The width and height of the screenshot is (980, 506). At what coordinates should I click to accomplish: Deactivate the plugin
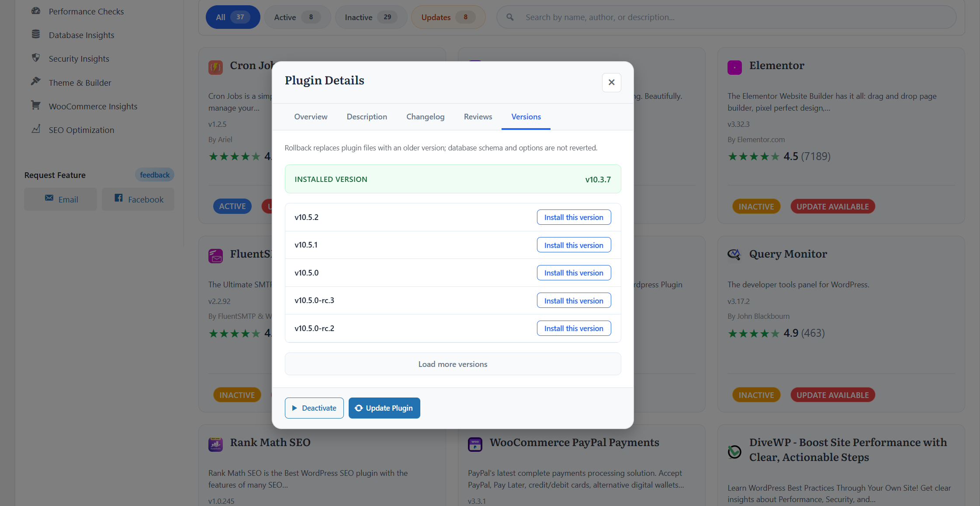pyautogui.click(x=314, y=408)
